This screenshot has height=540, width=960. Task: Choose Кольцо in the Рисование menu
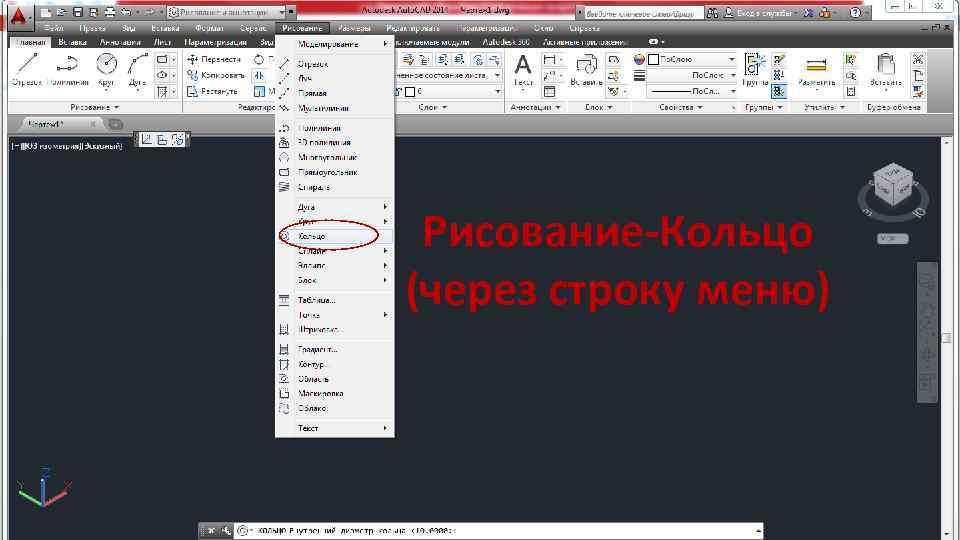334,236
